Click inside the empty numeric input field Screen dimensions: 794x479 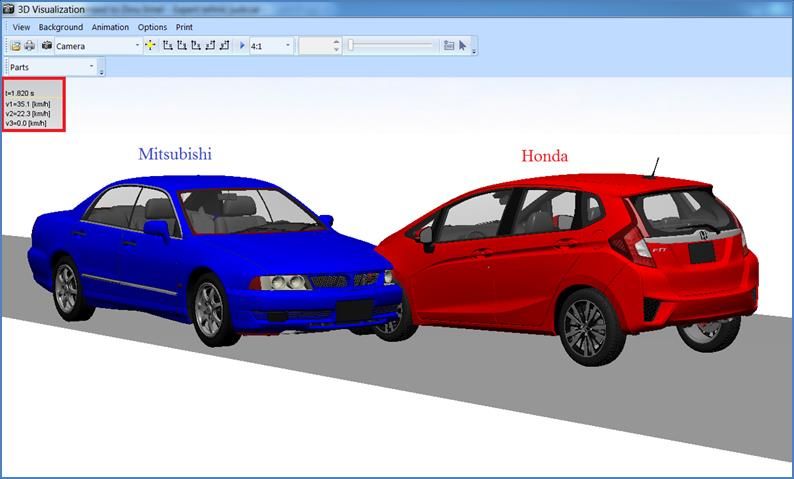(316, 46)
